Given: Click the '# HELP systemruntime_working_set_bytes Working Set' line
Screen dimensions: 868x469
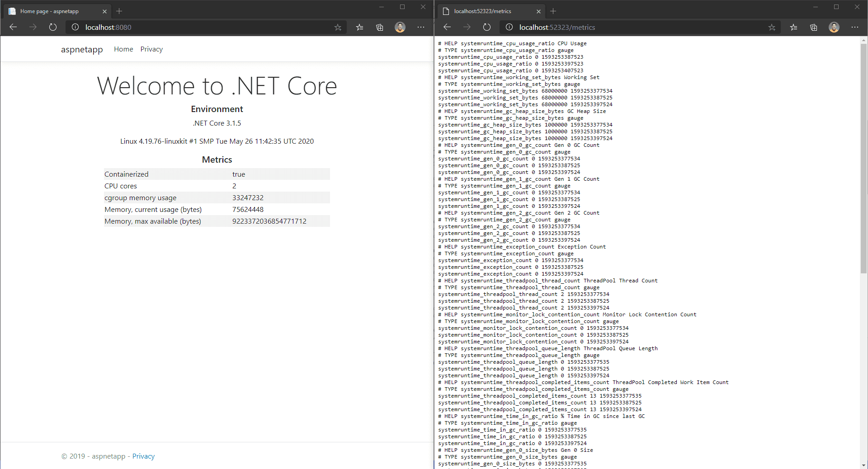Looking at the screenshot, I should point(519,77).
